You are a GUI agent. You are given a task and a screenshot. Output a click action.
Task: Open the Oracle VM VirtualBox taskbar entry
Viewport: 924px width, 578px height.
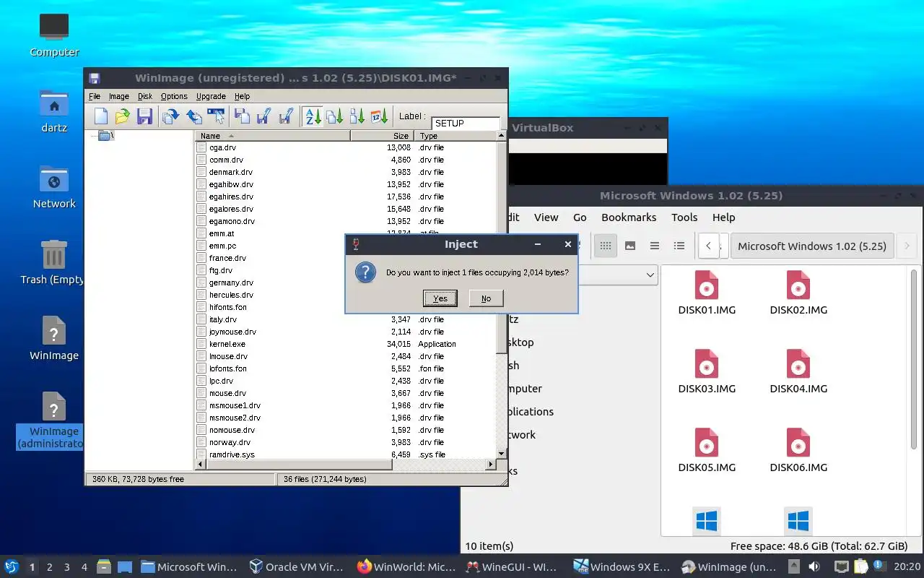295,567
